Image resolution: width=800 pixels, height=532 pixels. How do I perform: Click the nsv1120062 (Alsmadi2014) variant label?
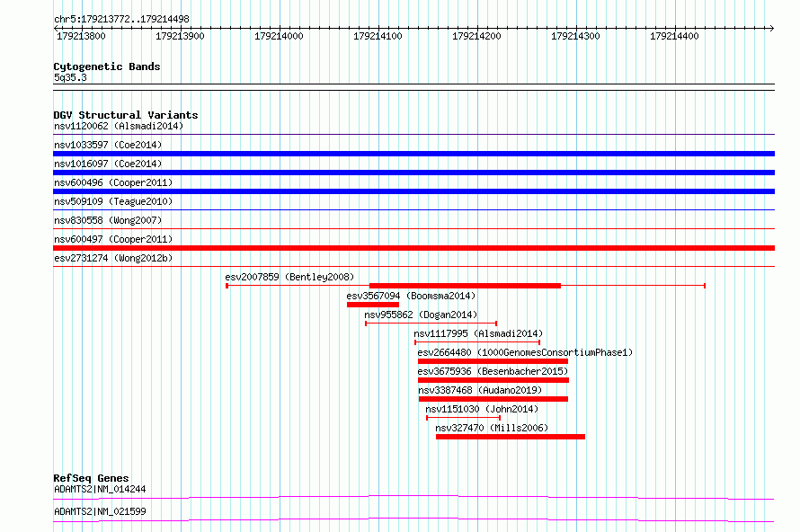click(119, 126)
